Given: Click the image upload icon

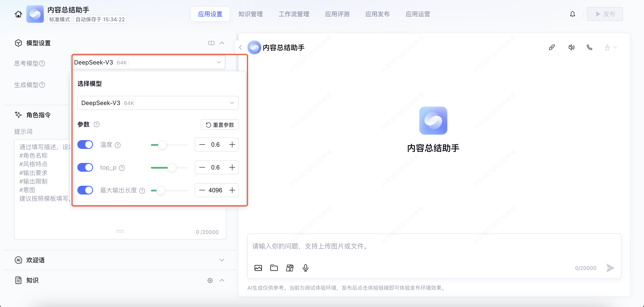Looking at the screenshot, I should pos(258,268).
